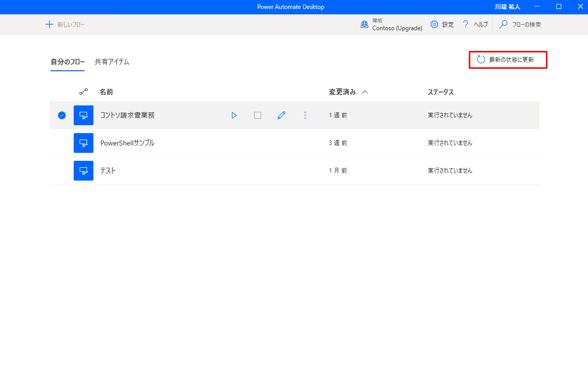Edit the コントソ請求書業務 flow with pencil icon
This screenshot has height=380, width=588.
click(x=281, y=115)
